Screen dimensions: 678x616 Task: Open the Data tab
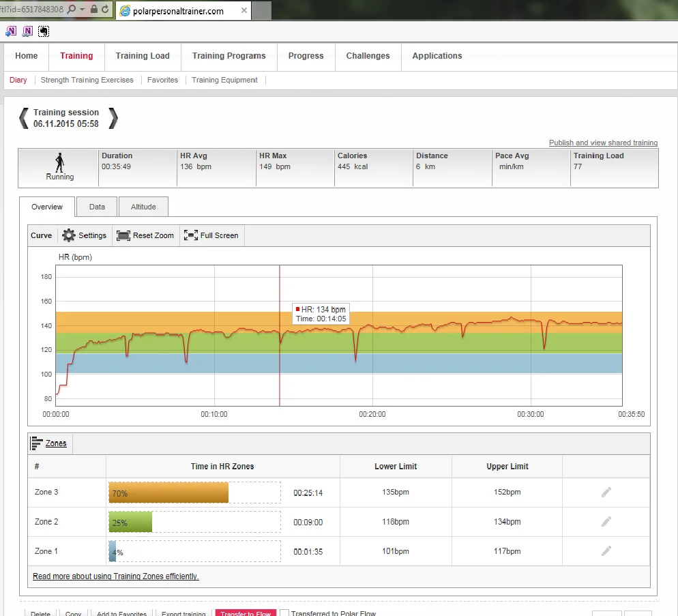(x=97, y=207)
